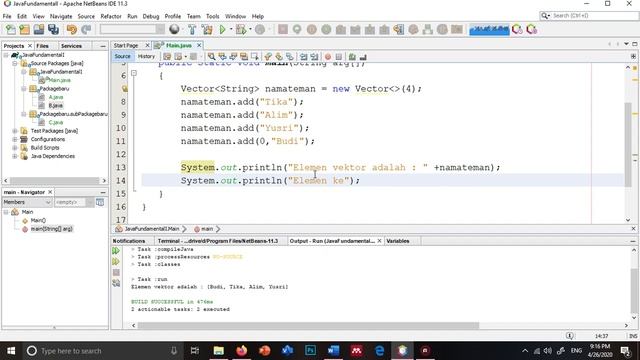Run the project with green play icon
The height and width of the screenshot is (360, 640).
click(x=222, y=29)
